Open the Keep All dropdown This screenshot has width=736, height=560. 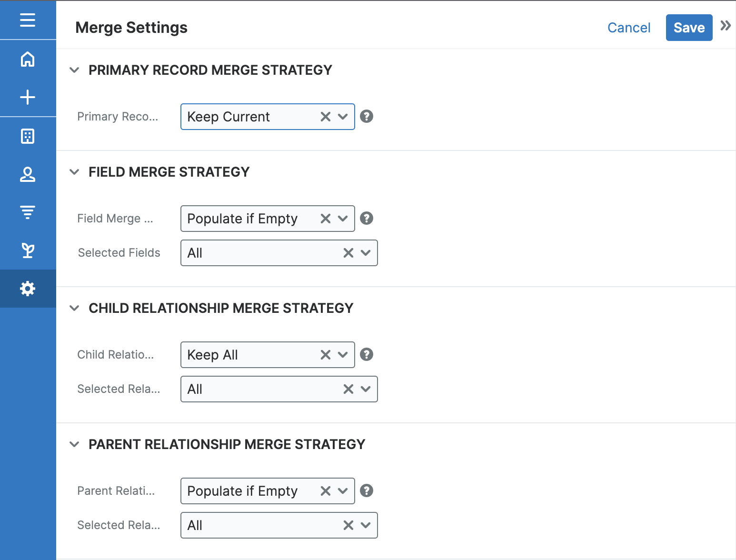pos(343,355)
